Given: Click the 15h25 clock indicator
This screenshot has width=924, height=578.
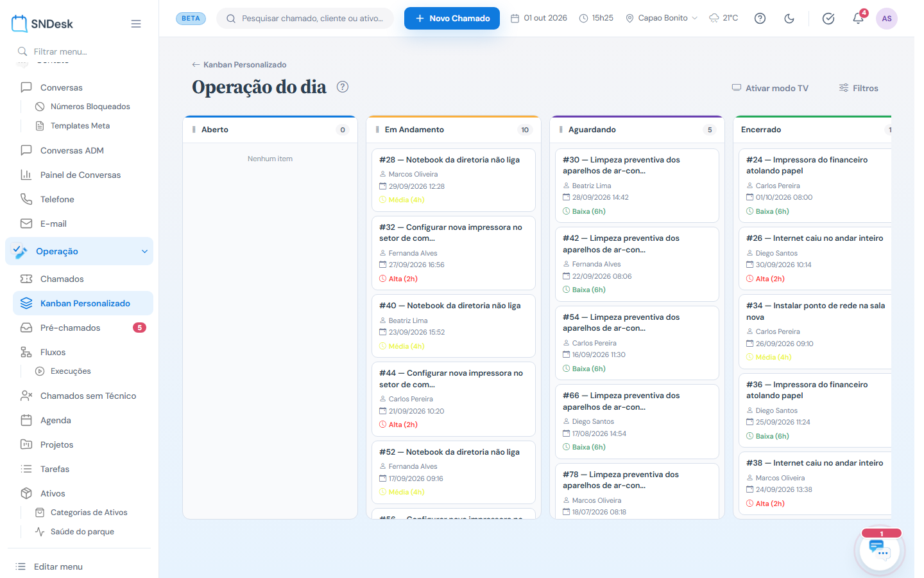Looking at the screenshot, I should tap(596, 18).
